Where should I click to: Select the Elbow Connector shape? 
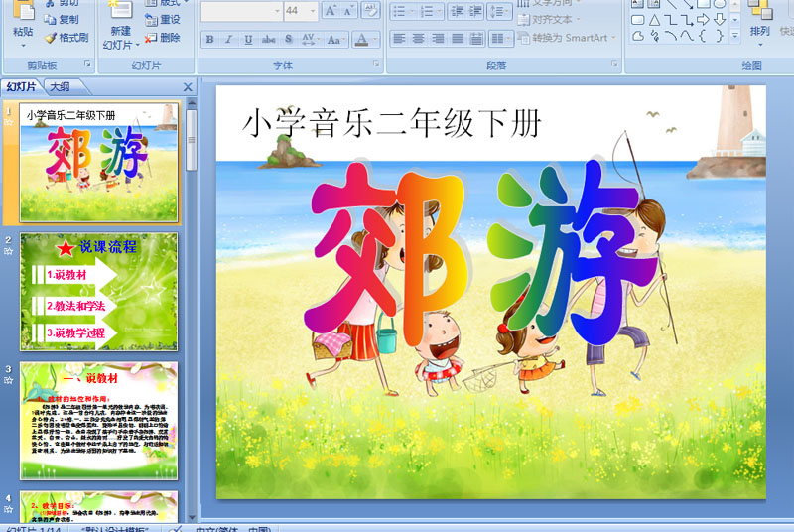[670, 20]
